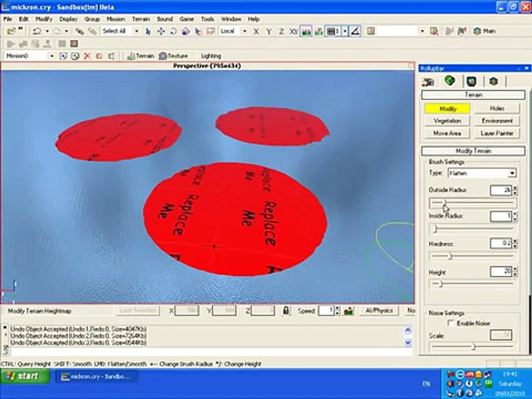The height and width of the screenshot is (399, 532).
Task: Open the Texture editor toolbar button
Action: click(x=173, y=56)
